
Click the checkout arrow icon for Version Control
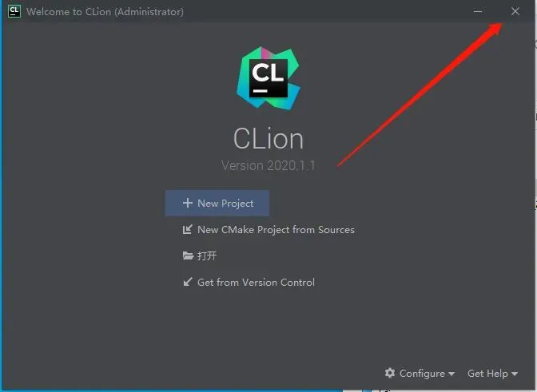point(188,282)
